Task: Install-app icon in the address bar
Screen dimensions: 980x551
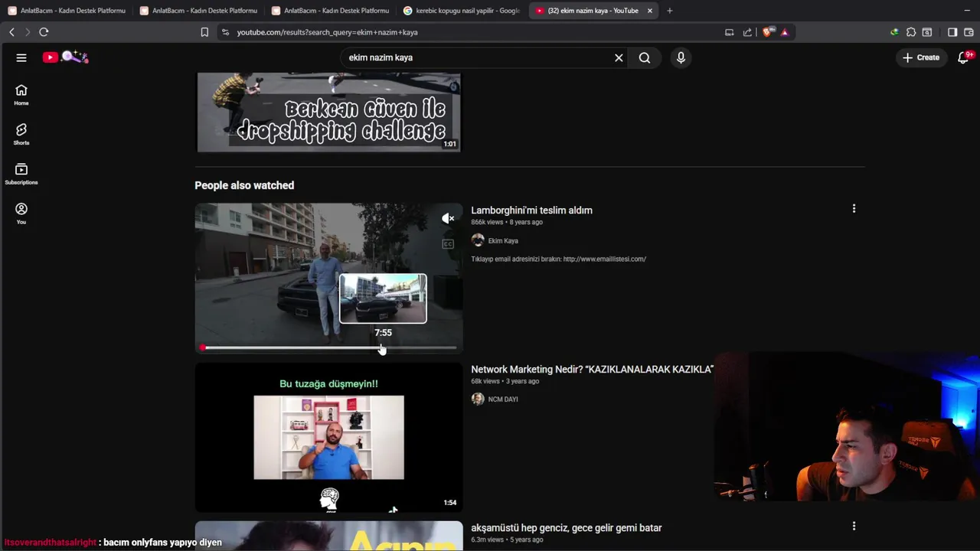Action: pyautogui.click(x=730, y=32)
